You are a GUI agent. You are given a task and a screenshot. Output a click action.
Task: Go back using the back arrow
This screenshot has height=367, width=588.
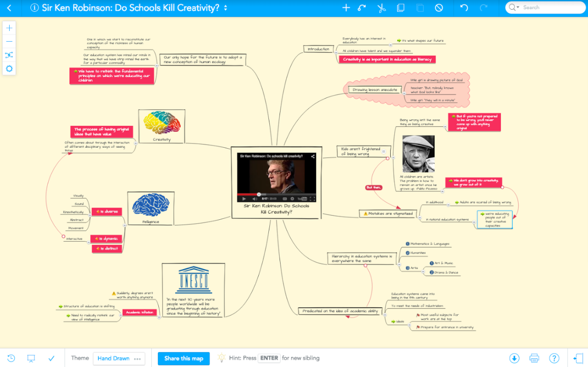click(9, 8)
